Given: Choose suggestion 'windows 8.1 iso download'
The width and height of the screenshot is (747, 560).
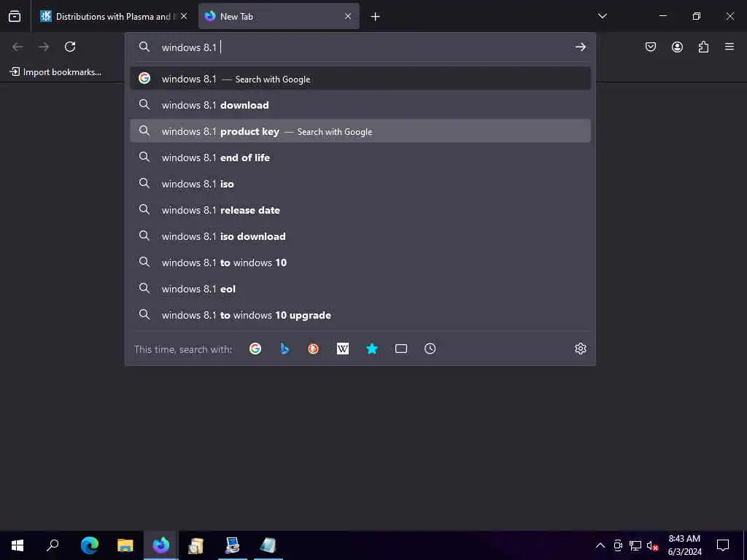Looking at the screenshot, I should pos(360,236).
